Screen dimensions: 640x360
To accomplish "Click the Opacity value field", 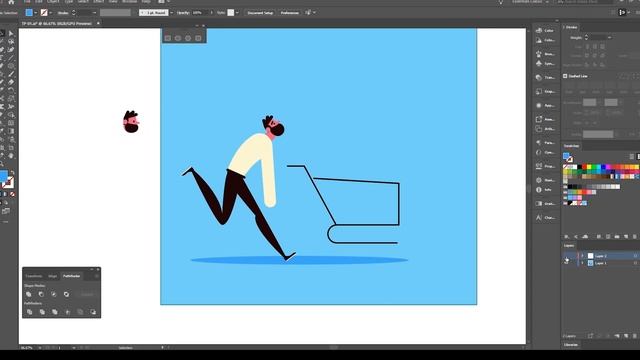I will pos(200,13).
